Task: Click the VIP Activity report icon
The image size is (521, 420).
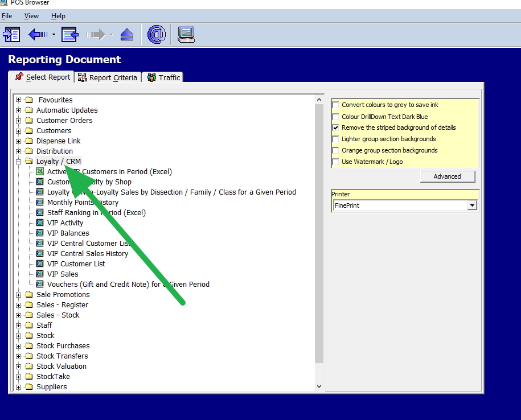Action: pyautogui.click(x=40, y=223)
